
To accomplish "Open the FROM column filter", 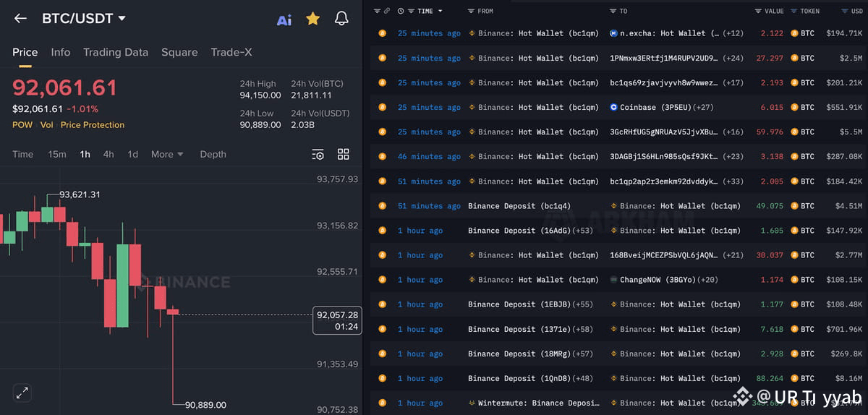I will coord(471,11).
